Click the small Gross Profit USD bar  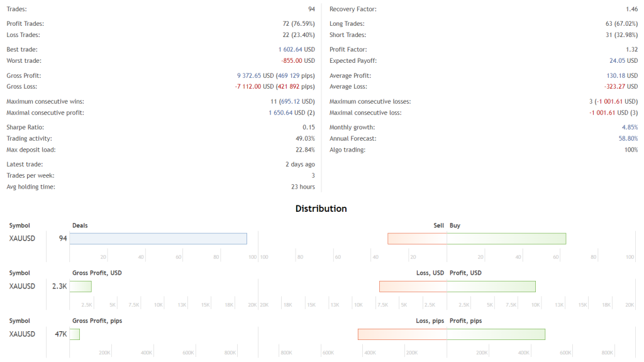pyautogui.click(x=80, y=287)
